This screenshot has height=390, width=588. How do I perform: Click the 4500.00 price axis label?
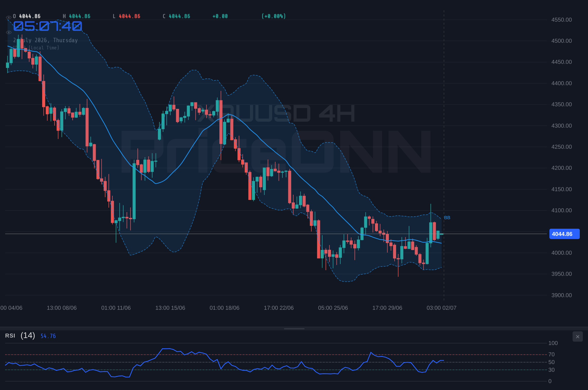pos(562,41)
